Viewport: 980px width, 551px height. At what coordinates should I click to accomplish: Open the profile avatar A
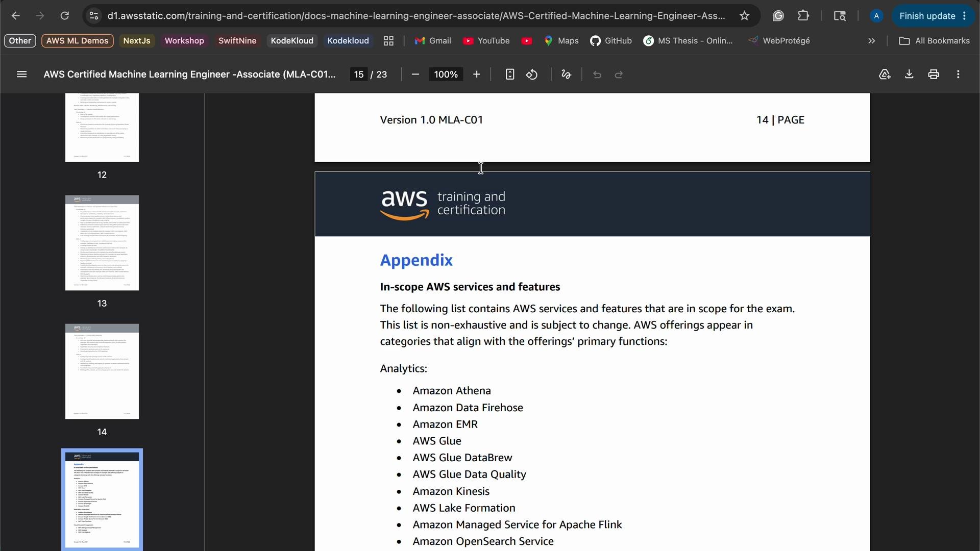[x=876, y=16]
